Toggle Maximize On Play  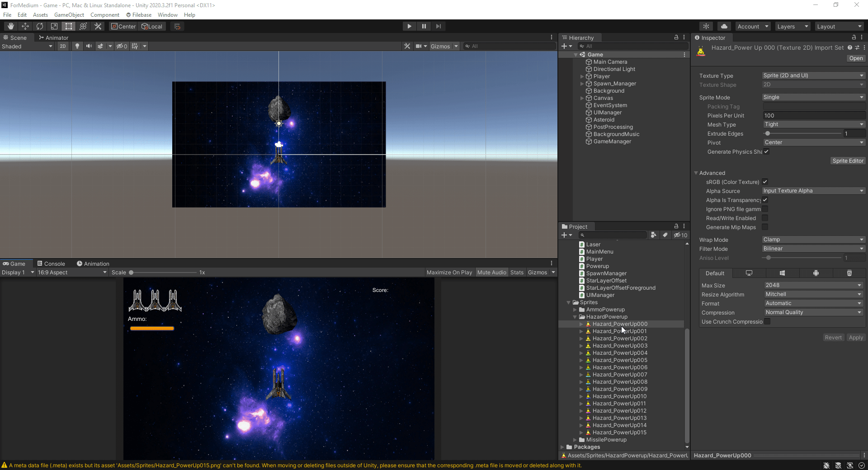click(449, 273)
